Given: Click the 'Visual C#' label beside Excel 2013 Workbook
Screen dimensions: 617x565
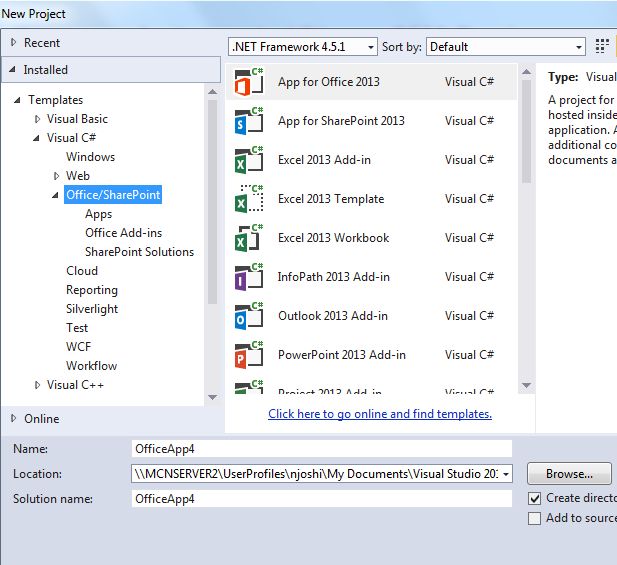Looking at the screenshot, I should [469, 238].
